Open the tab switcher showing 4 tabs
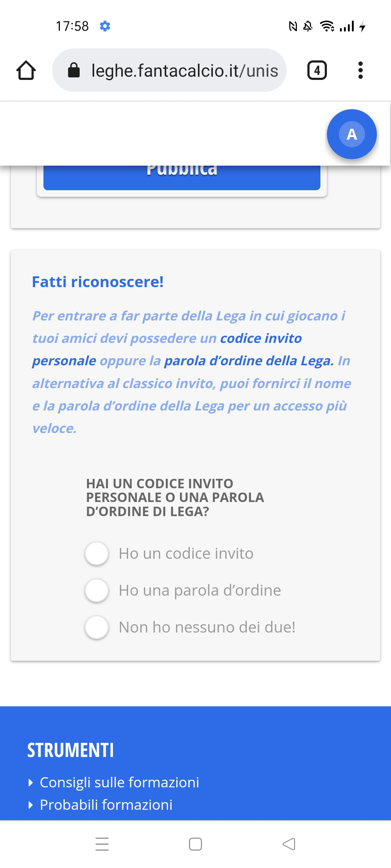 click(x=317, y=70)
